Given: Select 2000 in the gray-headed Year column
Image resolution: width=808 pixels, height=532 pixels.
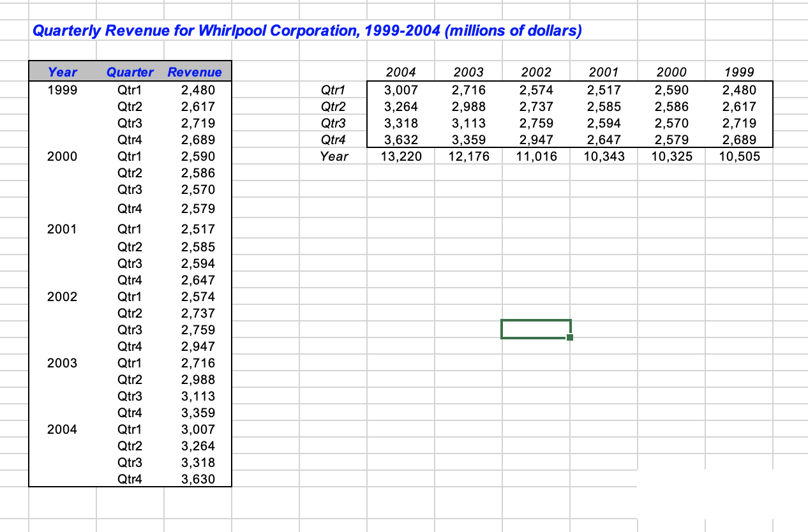Looking at the screenshot, I should click(62, 156).
